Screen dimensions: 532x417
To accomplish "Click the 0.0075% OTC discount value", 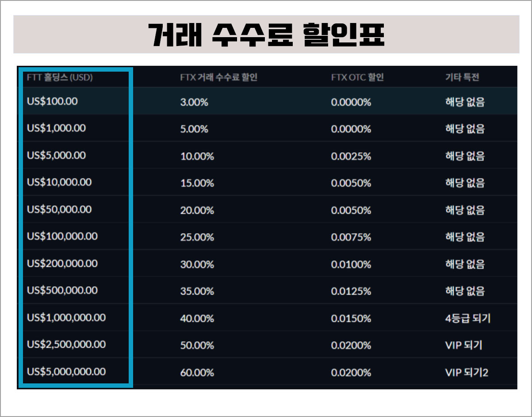I will (x=351, y=237).
